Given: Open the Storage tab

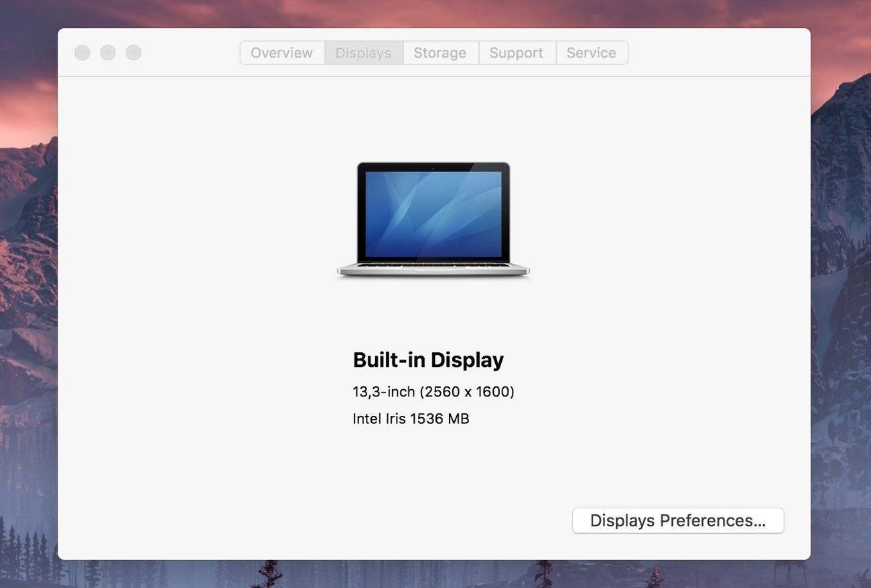Looking at the screenshot, I should [440, 53].
